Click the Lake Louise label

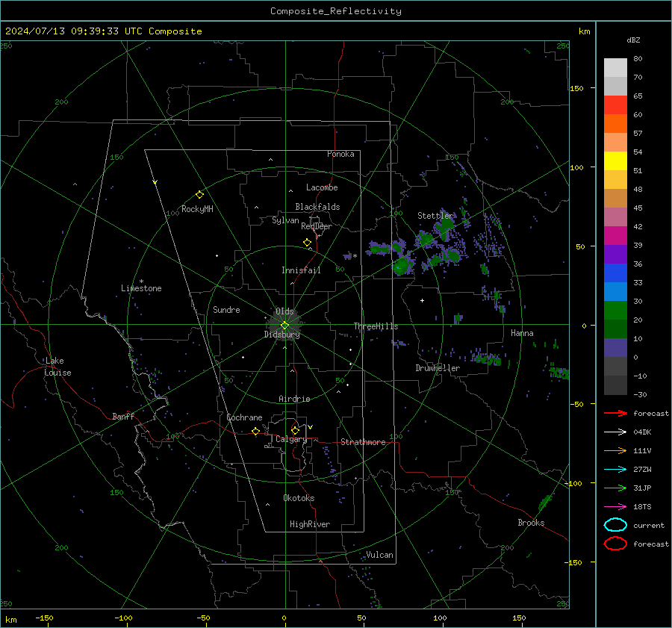point(57,367)
